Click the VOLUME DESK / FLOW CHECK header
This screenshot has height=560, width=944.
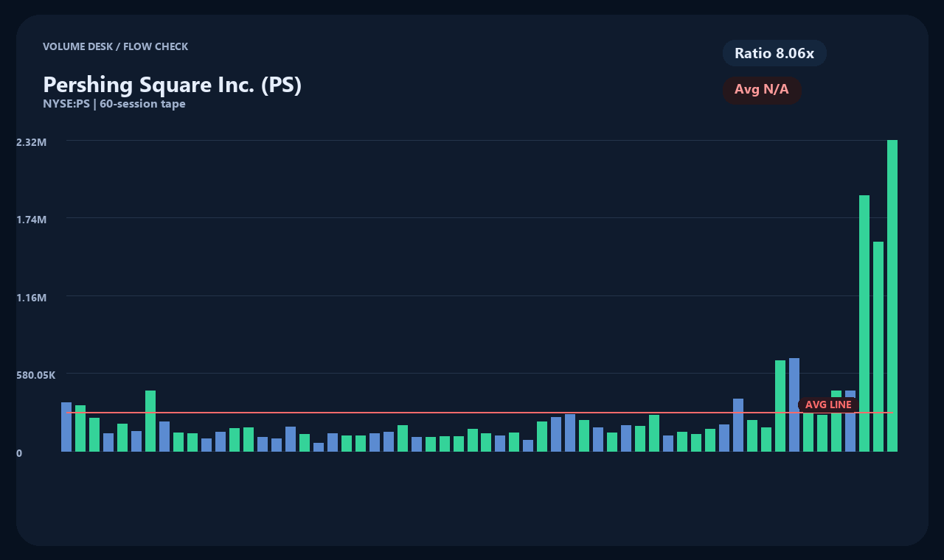tap(116, 46)
